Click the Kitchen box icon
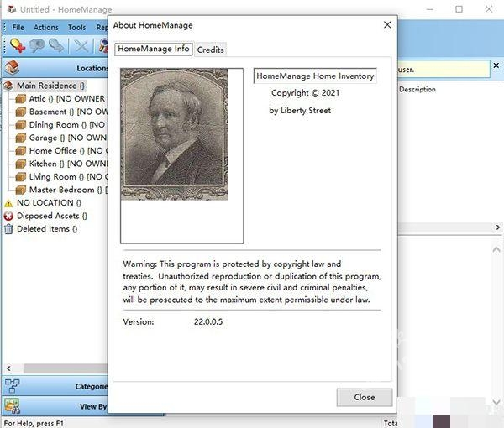Screen dimensions: 504x428 coord(20,164)
